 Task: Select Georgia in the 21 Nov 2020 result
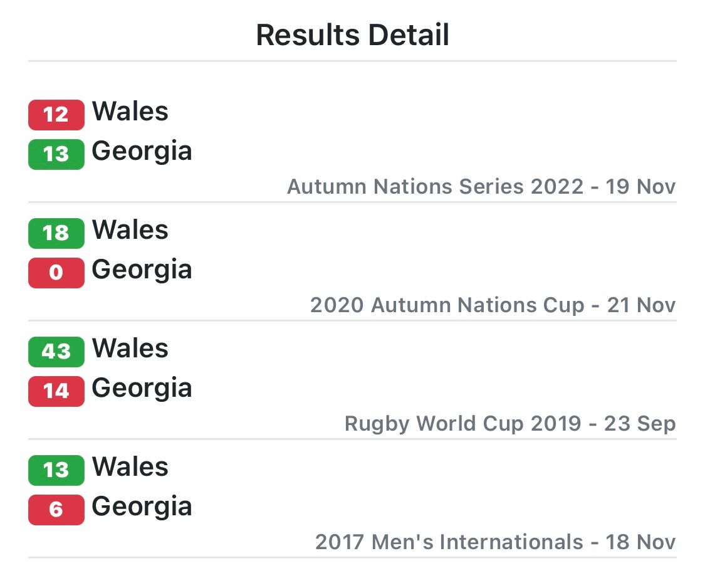click(142, 270)
